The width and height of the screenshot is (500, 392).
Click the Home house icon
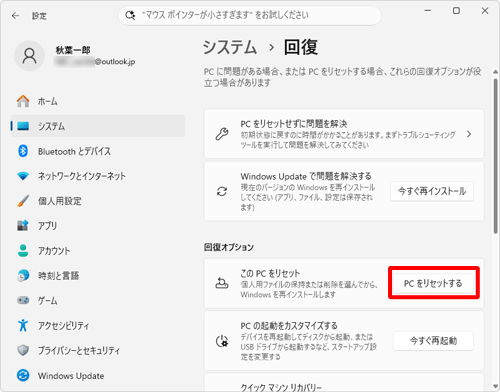click(23, 101)
